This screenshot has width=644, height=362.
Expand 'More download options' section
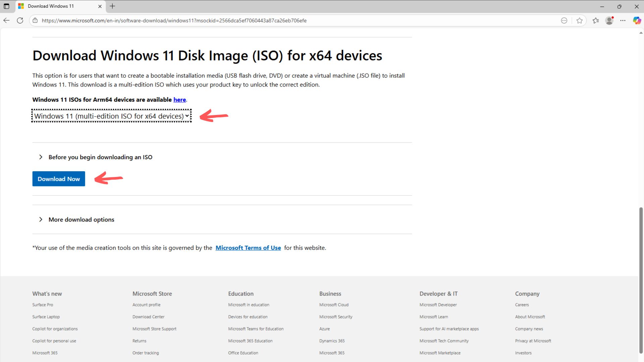tap(81, 220)
